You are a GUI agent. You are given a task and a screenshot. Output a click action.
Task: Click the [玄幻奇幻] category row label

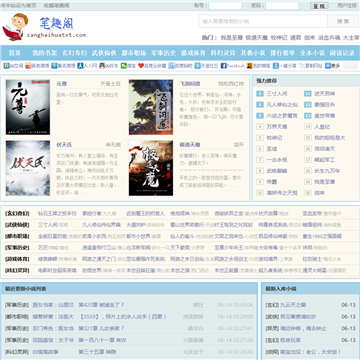coord(17,213)
